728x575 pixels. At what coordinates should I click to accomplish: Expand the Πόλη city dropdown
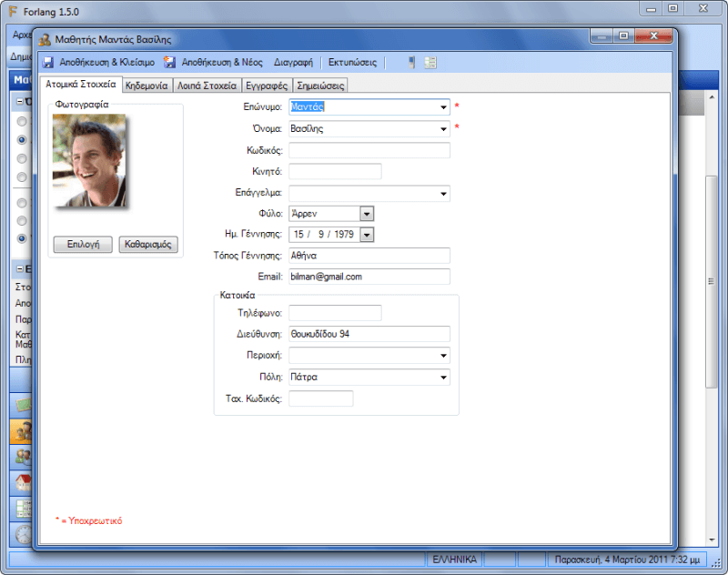point(443,378)
